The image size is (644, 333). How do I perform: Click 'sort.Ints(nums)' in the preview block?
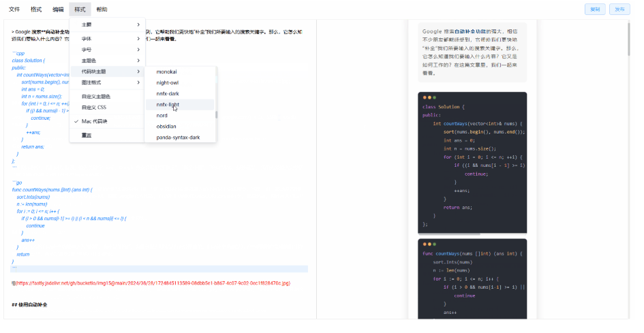point(451,262)
